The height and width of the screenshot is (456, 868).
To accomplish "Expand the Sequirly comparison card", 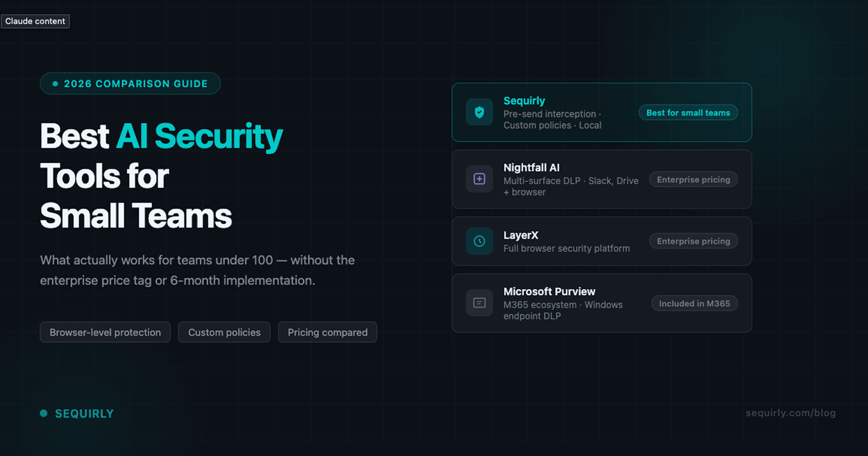I will (x=601, y=112).
